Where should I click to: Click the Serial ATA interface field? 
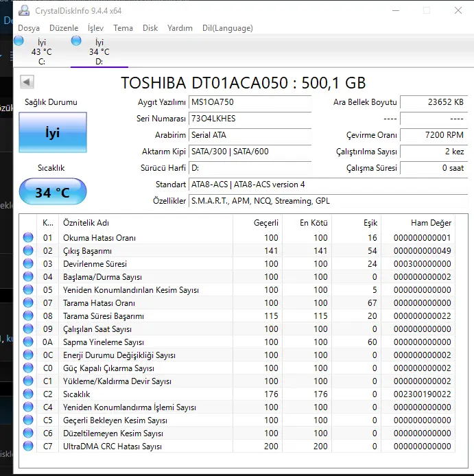(x=250, y=135)
